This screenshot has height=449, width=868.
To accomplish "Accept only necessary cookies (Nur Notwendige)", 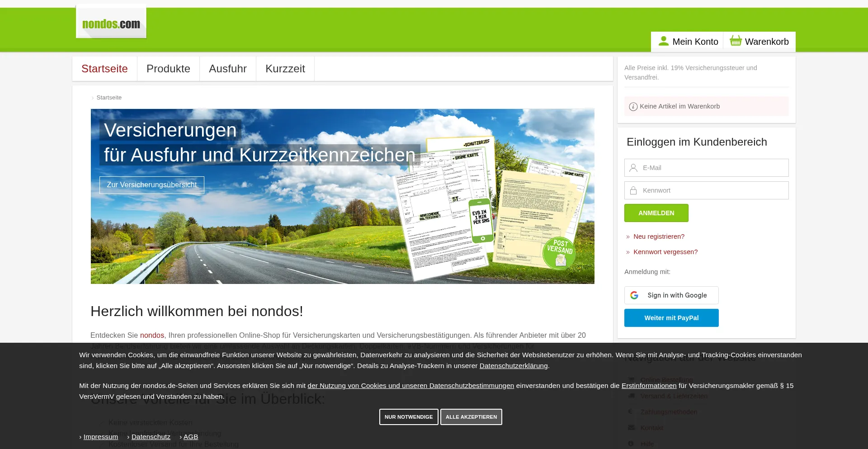I will [408, 417].
